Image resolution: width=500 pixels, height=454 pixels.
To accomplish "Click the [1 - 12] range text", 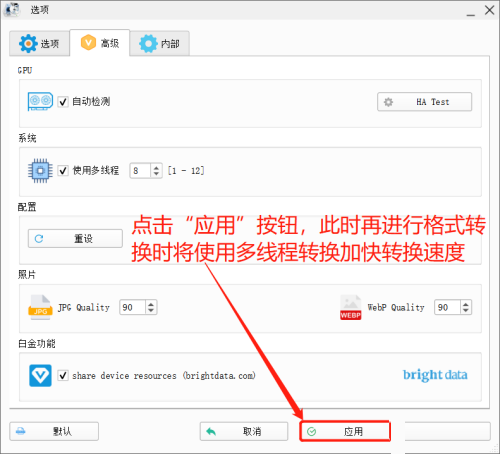I will 186,171.
